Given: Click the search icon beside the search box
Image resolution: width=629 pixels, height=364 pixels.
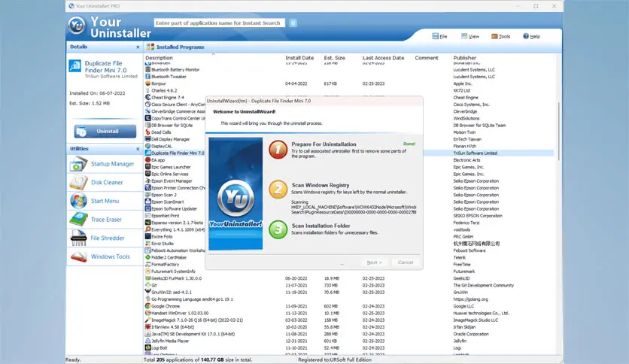Looking at the screenshot, I should coord(293,23).
